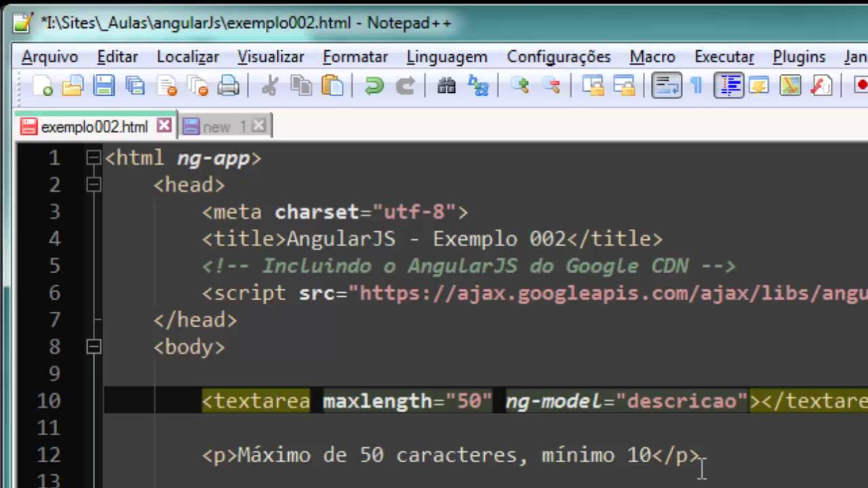Image resolution: width=868 pixels, height=488 pixels.
Task: Zoom out with the magnifier minus icon
Action: pyautogui.click(x=551, y=86)
